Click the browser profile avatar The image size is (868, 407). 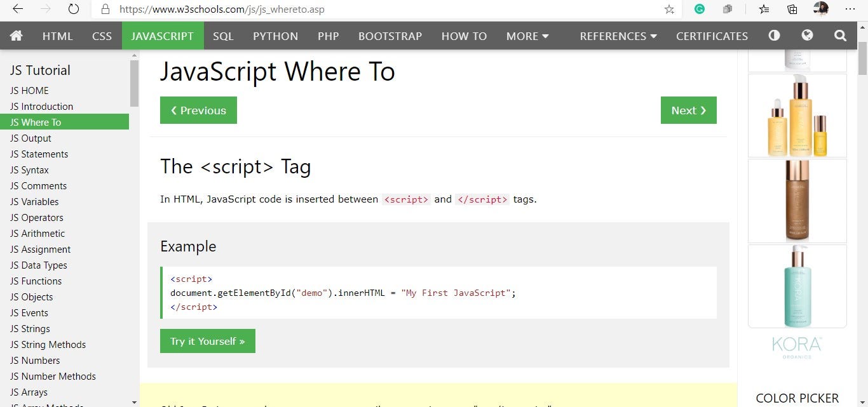(x=820, y=9)
